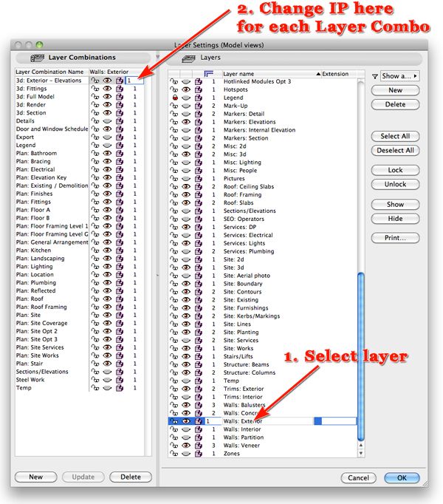Toggle visibility eye of Roof: Slabs layer
Viewport: 443px width, 504px height.
click(186, 202)
